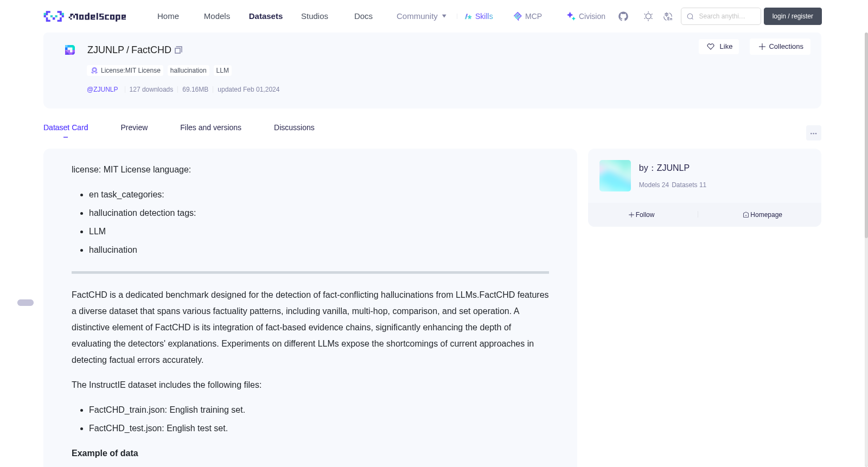Switch to the Discussions tab
This screenshot has width=868, height=467.
(294, 127)
